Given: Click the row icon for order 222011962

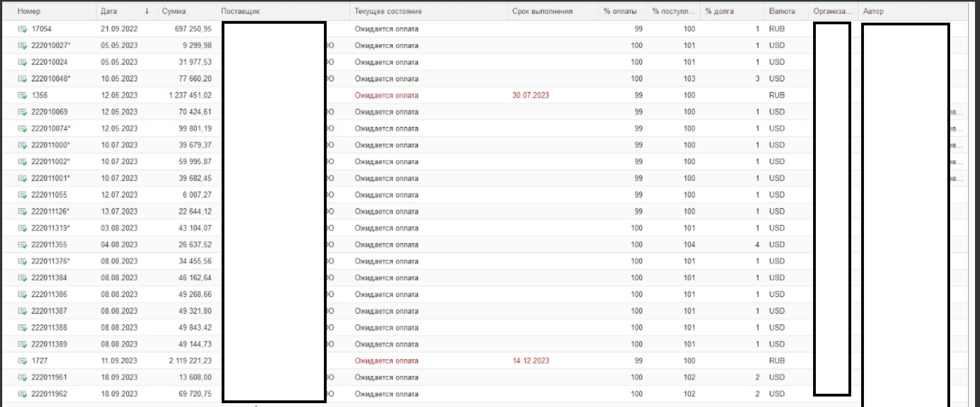Looking at the screenshot, I should click(x=22, y=394).
